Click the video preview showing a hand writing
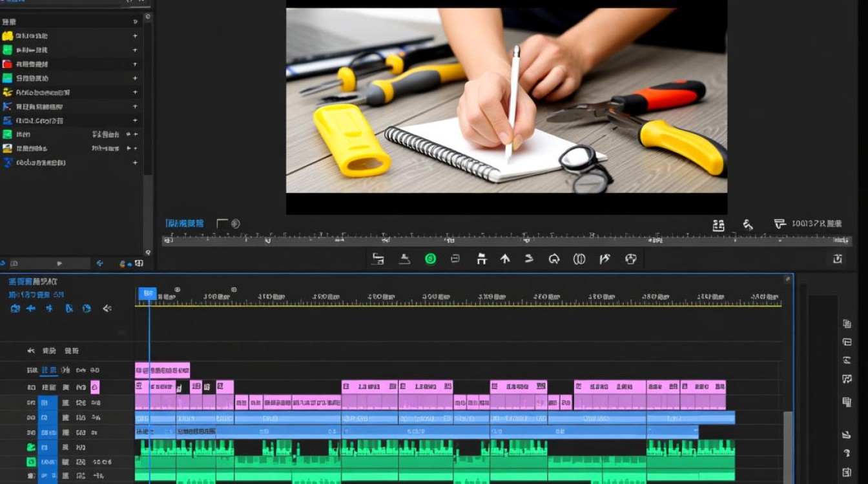The image size is (868, 484). pos(506,100)
